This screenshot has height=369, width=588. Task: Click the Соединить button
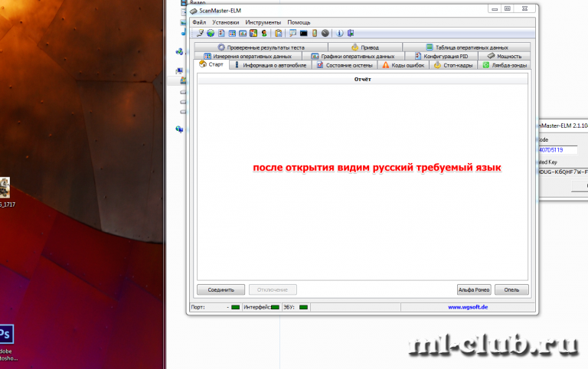click(x=220, y=289)
